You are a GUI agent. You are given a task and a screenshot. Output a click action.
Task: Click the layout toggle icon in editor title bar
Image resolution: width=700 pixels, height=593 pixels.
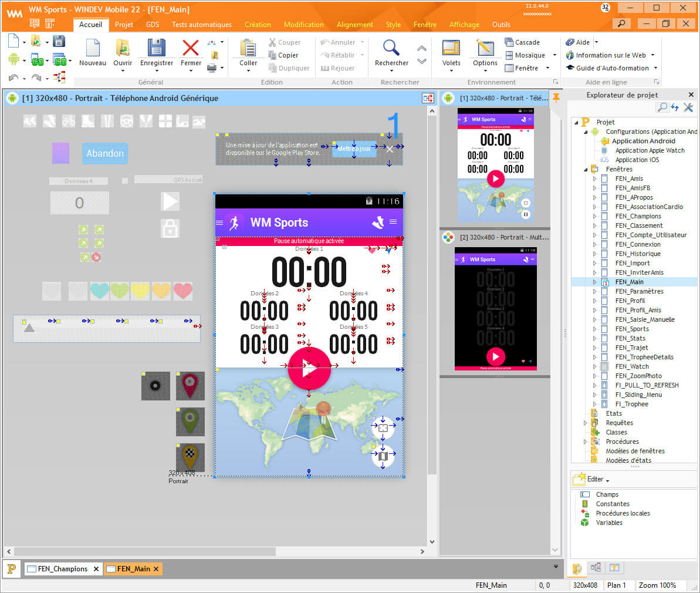(428, 98)
